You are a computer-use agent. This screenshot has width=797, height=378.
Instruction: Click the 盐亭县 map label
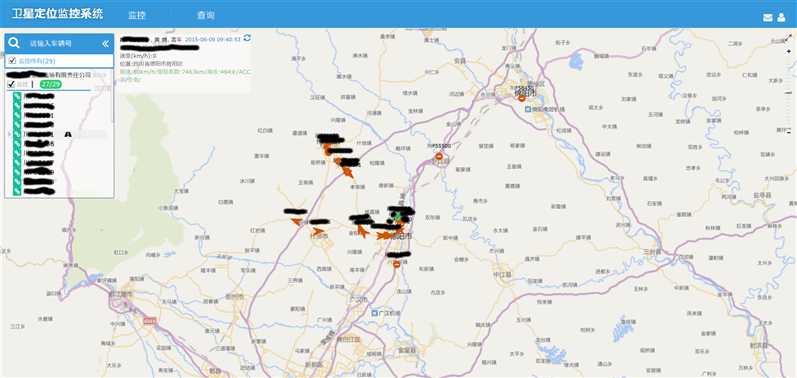click(762, 195)
